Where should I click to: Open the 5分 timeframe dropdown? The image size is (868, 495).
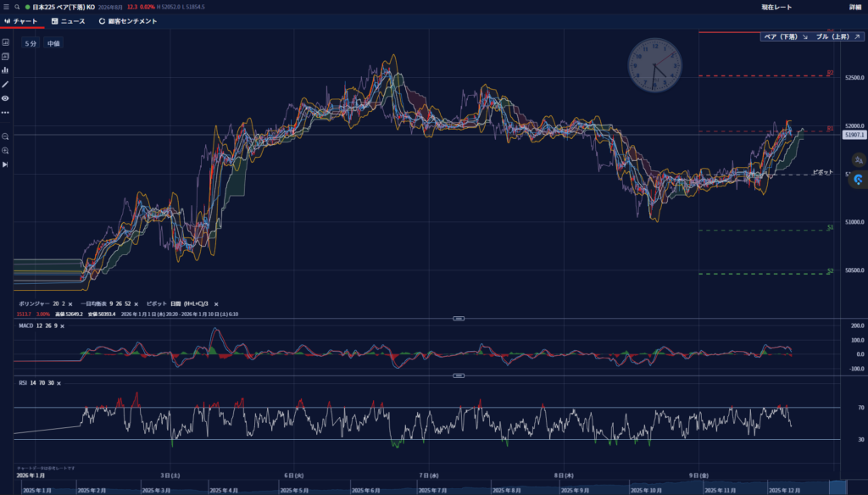tap(30, 43)
